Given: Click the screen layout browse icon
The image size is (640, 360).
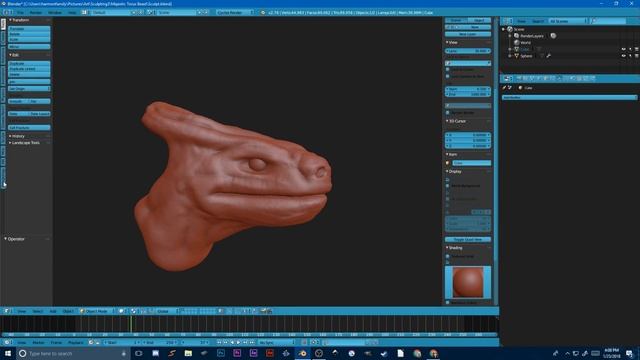Looking at the screenshot, I should point(84,13).
